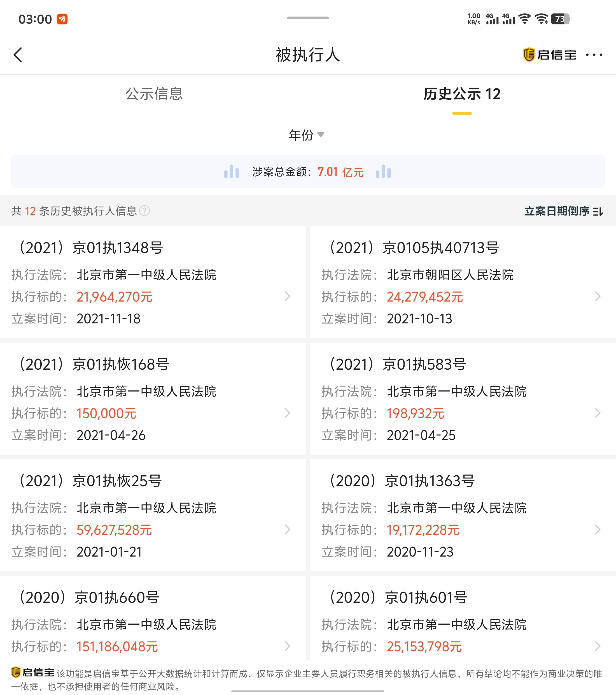The width and height of the screenshot is (616, 695).
Task: Tap the sort order icon beside 立案日期倒序
Action: [x=598, y=212]
